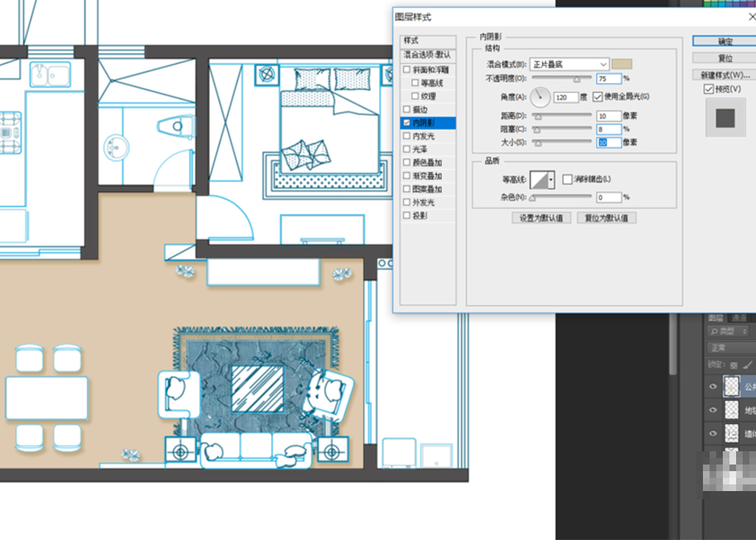Image resolution: width=756 pixels, height=540 pixels.
Task: Enable the 描边 checkbox
Action: tap(407, 109)
